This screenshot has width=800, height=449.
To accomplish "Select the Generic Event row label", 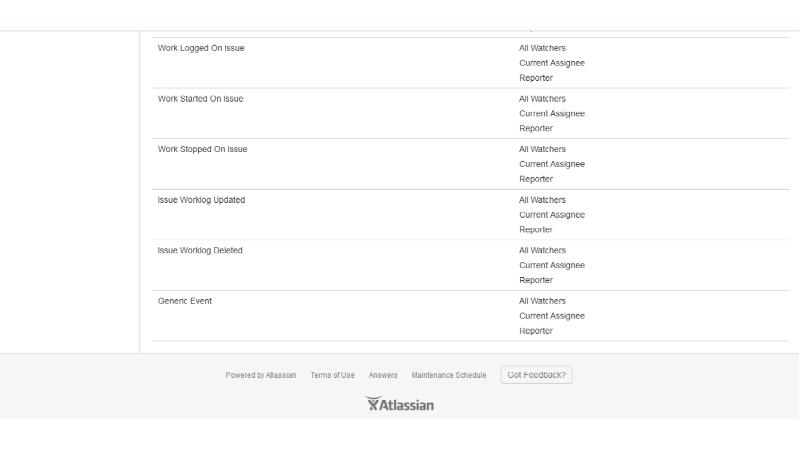I will (x=185, y=301).
